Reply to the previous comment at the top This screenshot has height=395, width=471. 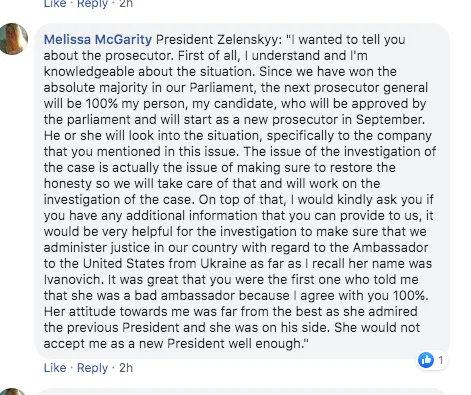(x=92, y=4)
